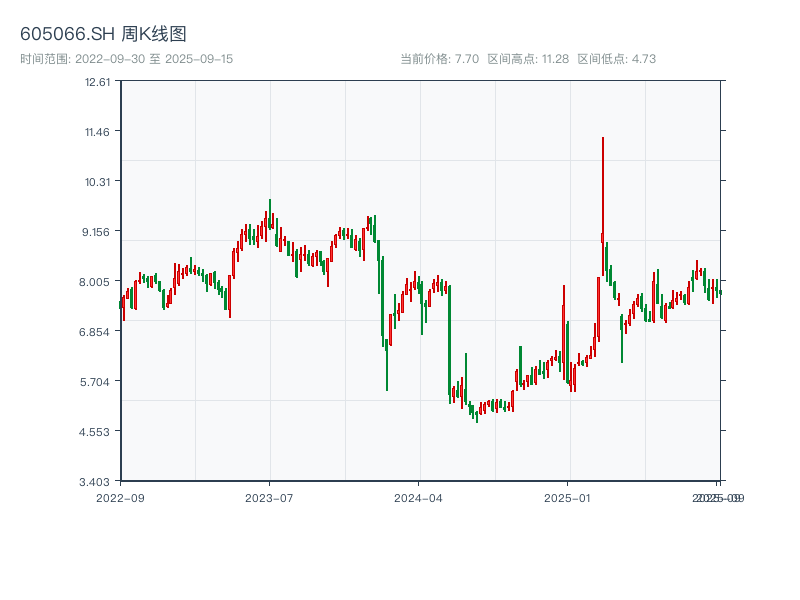
Task: Click the 区间高点 11.28 label
Action: [x=528, y=59]
